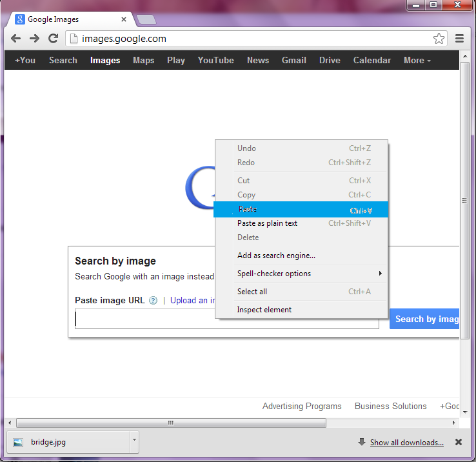Expand the More dropdown in Google bar
The width and height of the screenshot is (476, 462).
click(x=417, y=60)
